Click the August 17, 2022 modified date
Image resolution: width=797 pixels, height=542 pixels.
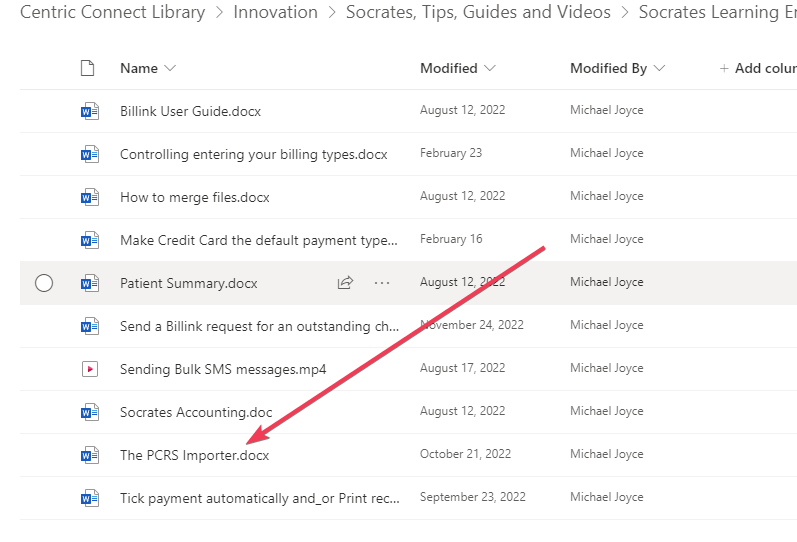click(463, 368)
